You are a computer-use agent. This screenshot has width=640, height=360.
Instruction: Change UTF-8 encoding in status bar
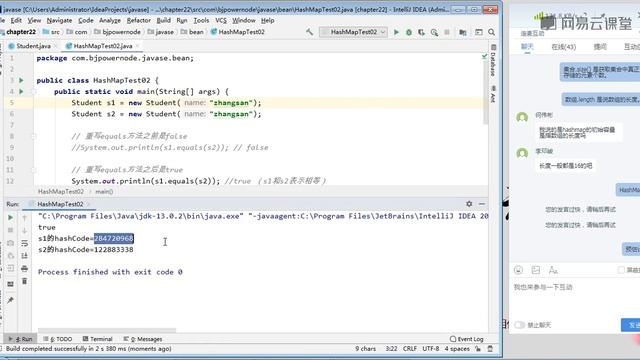(431, 349)
